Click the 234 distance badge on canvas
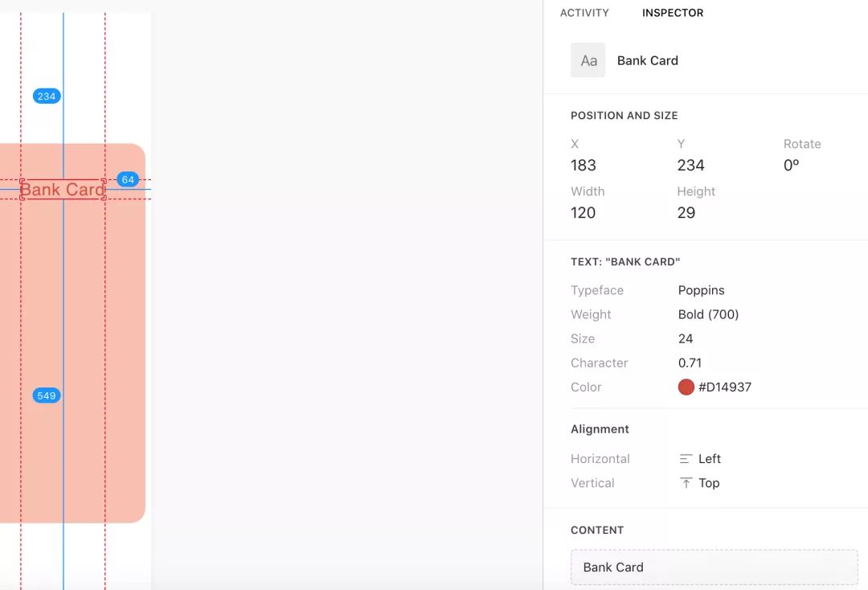 [x=47, y=96]
